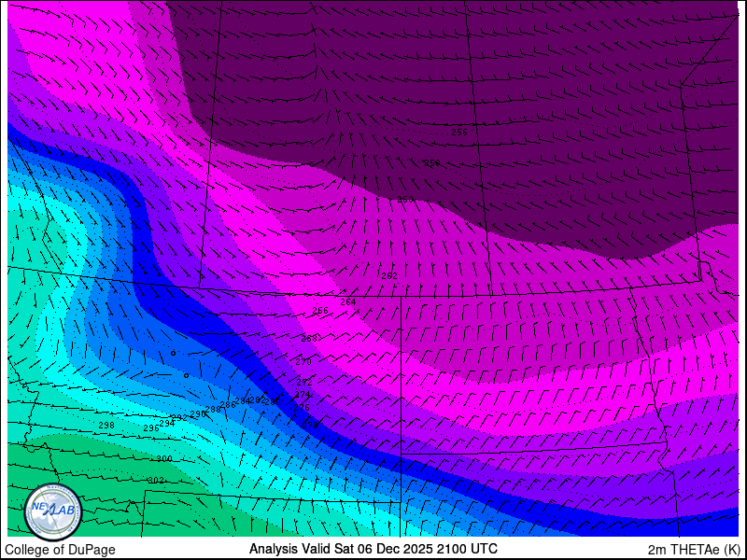Click the 276 contour label
The width and height of the screenshot is (747, 560).
(x=302, y=408)
